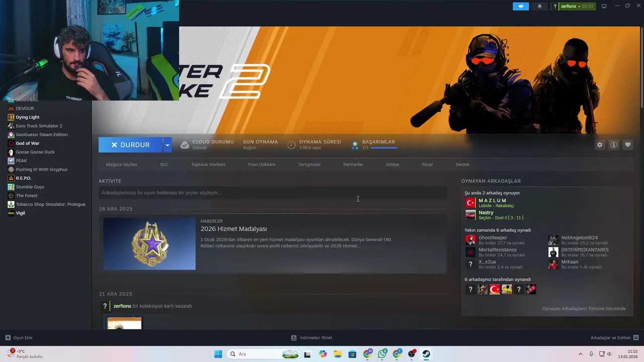Click Nastry friend avatar
The image size is (644, 362).
point(470,215)
